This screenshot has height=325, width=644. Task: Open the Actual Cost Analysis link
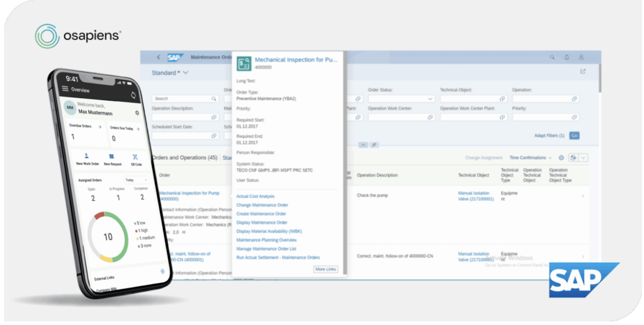[x=255, y=196]
